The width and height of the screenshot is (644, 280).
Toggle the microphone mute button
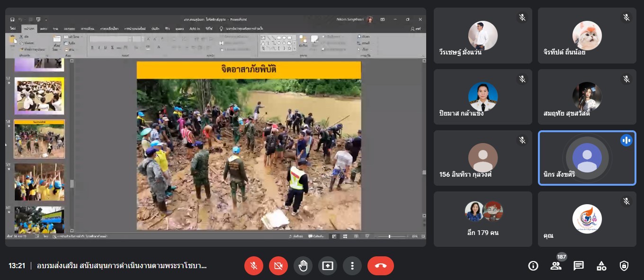(254, 266)
